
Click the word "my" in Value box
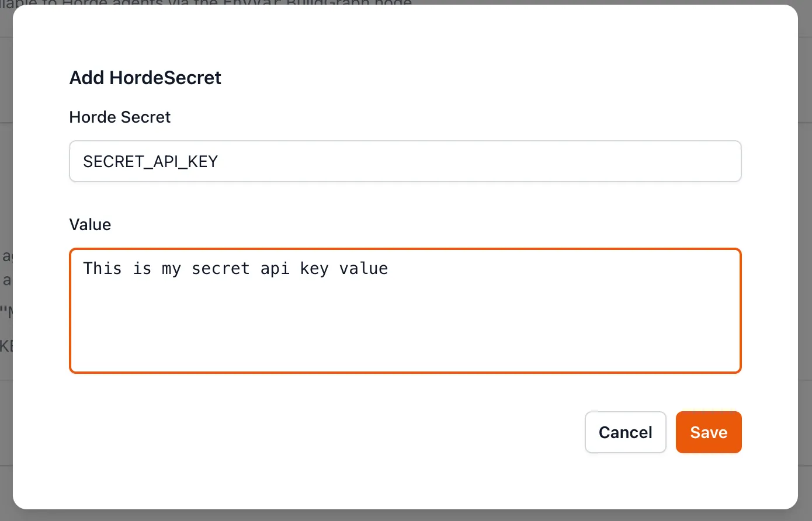point(171,269)
